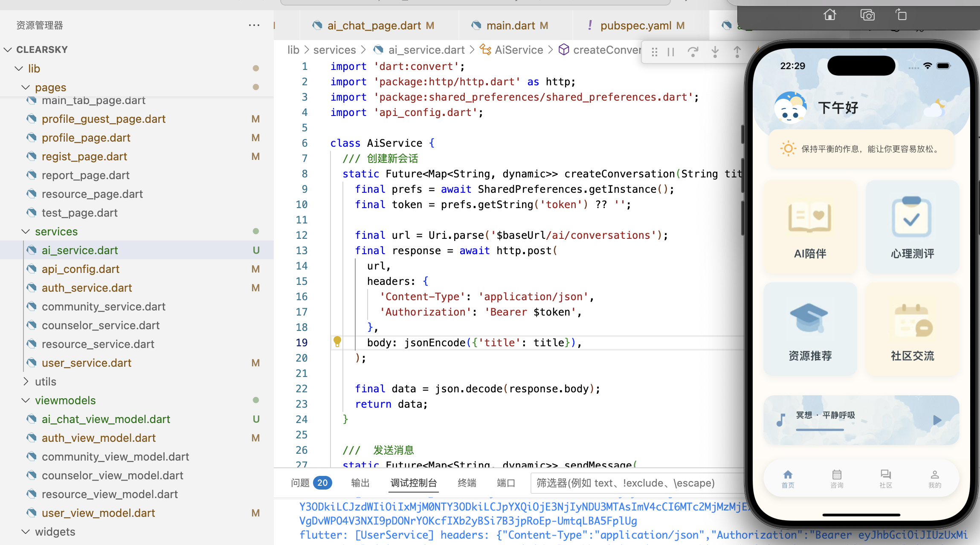The width and height of the screenshot is (980, 545).
Task: Click the debug Step Over icon
Action: 693,52
